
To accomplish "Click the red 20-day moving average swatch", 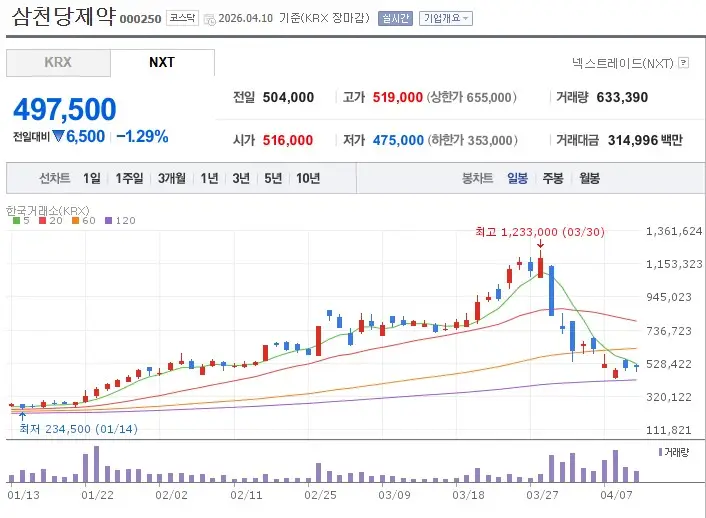I will click(x=43, y=221).
